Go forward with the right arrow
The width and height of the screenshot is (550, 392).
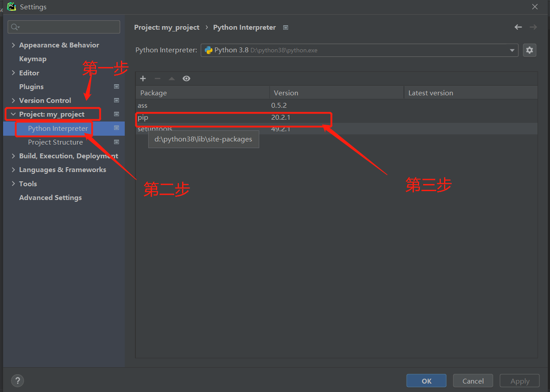click(x=533, y=27)
